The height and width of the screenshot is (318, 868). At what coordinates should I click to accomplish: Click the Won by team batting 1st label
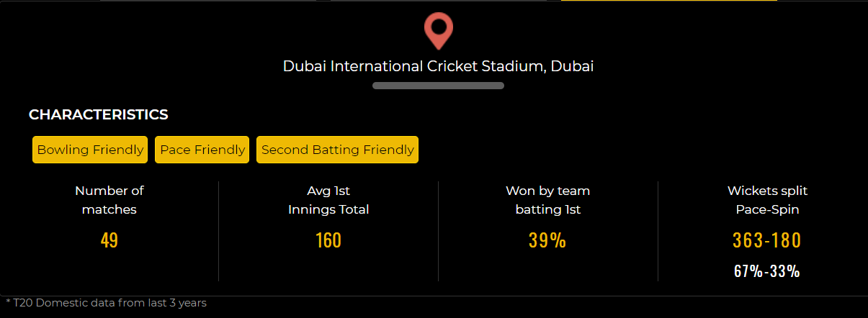coord(547,200)
